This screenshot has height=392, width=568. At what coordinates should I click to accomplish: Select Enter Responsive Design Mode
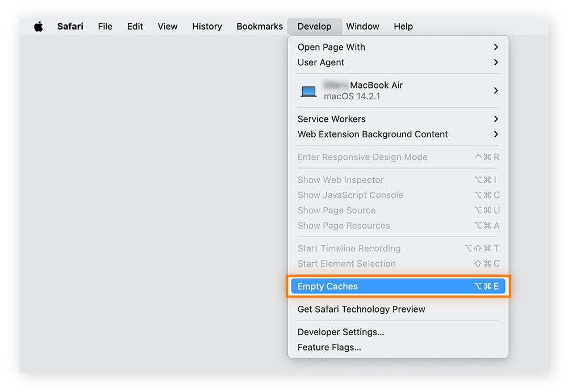click(398, 157)
